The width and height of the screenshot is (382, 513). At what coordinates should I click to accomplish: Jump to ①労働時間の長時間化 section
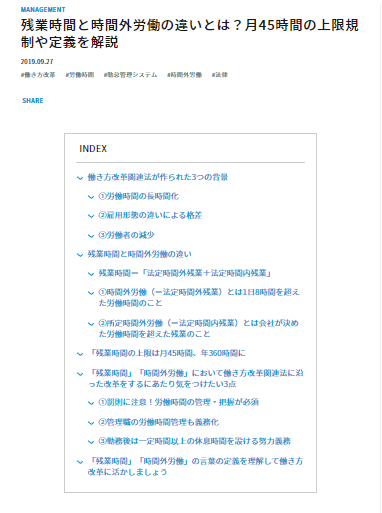[x=139, y=196]
